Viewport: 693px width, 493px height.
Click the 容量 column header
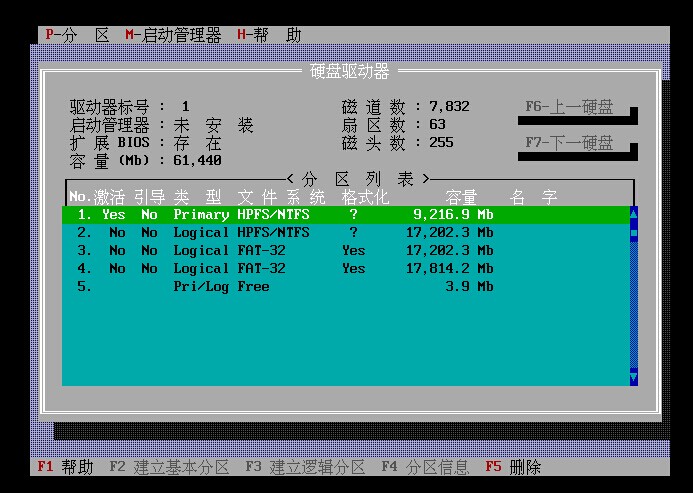tap(461, 197)
